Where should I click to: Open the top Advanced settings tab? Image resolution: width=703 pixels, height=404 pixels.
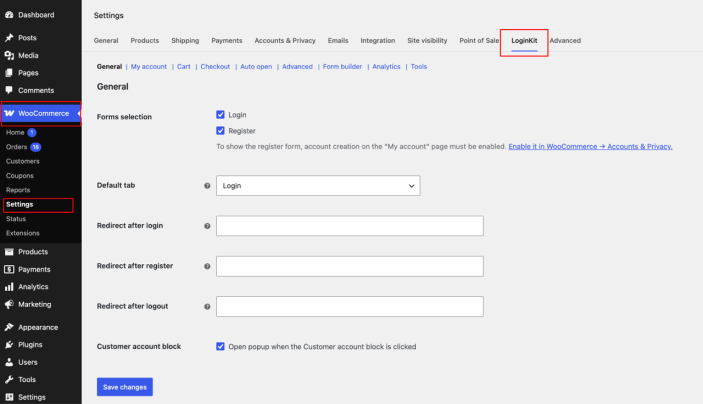coord(565,40)
